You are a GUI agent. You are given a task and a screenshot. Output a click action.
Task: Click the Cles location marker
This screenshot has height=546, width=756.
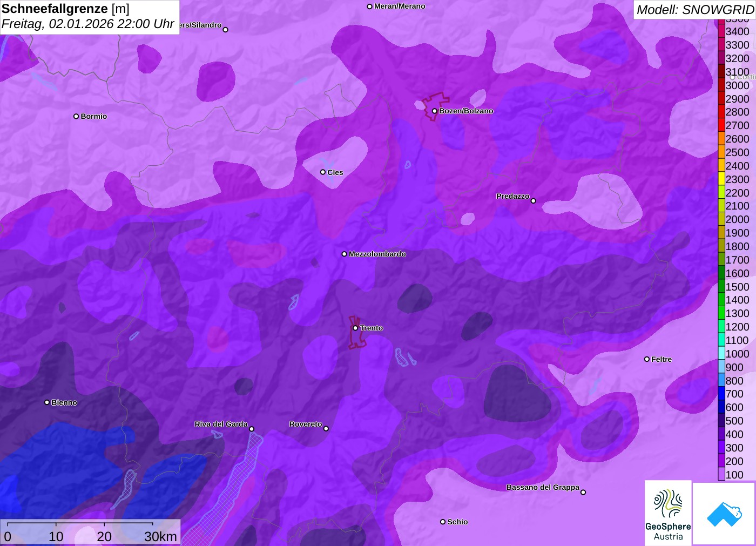323,172
